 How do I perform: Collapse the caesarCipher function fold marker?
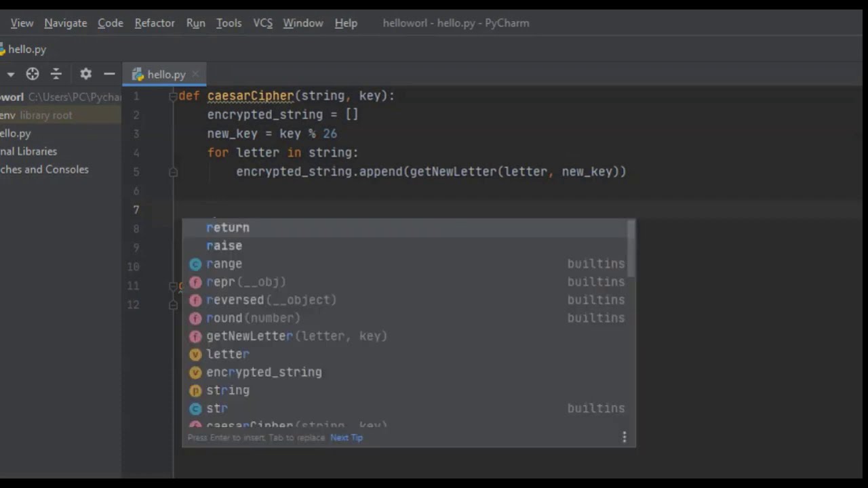click(172, 96)
